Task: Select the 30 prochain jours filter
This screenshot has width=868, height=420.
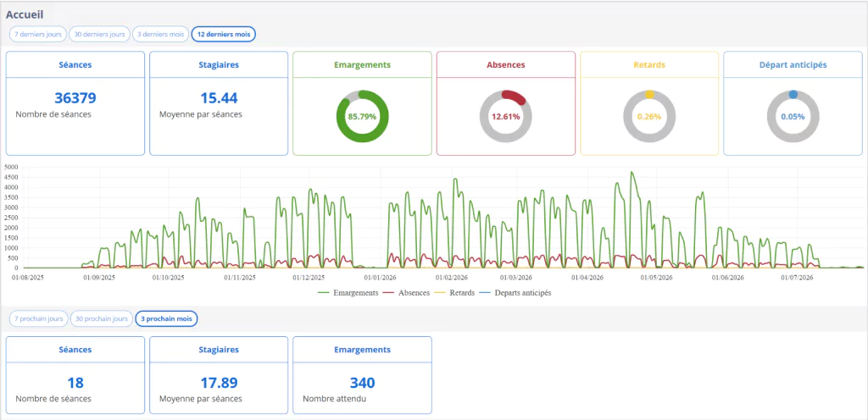Action: [x=102, y=319]
